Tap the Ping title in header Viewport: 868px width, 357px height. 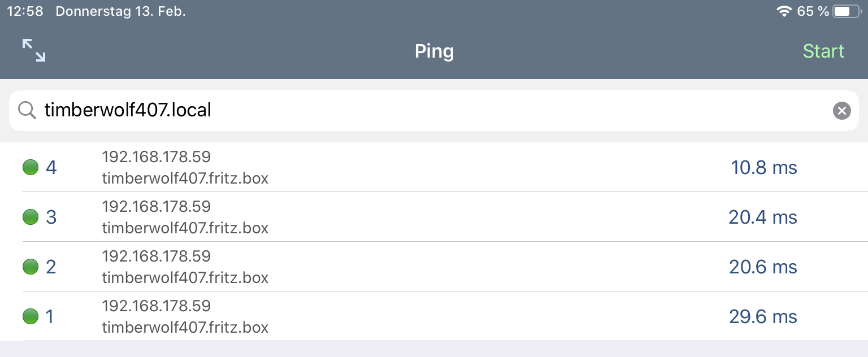(x=434, y=51)
